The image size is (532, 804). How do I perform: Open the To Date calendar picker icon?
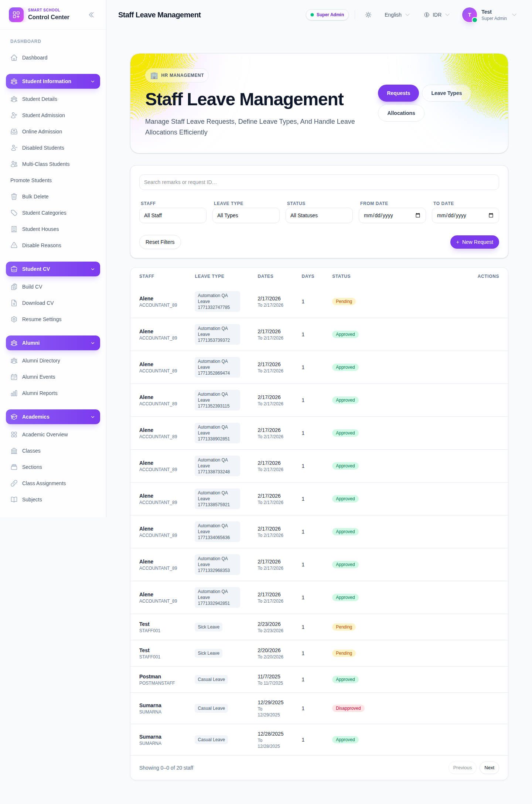[x=491, y=215]
